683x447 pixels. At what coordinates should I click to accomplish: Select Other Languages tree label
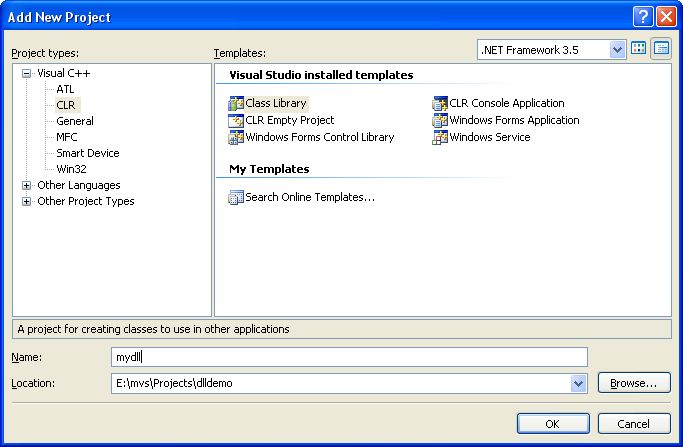click(x=79, y=185)
